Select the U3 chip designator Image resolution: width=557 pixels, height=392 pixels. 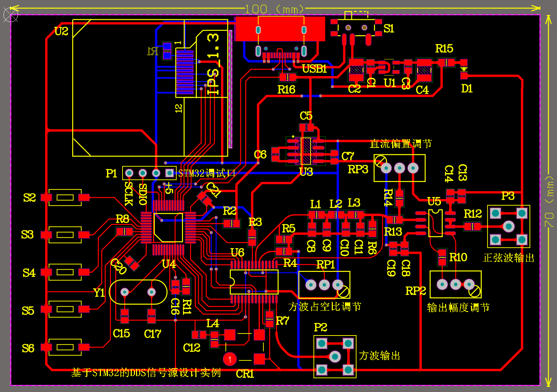[x=306, y=172]
